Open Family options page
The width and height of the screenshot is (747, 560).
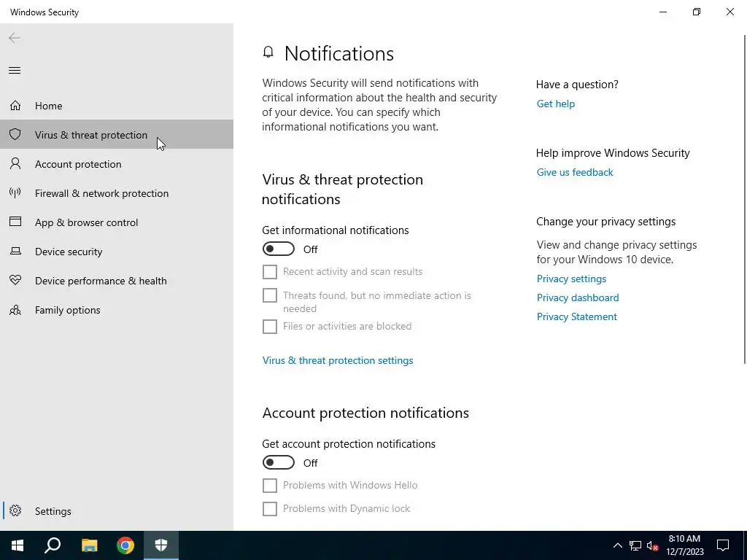tap(117, 310)
